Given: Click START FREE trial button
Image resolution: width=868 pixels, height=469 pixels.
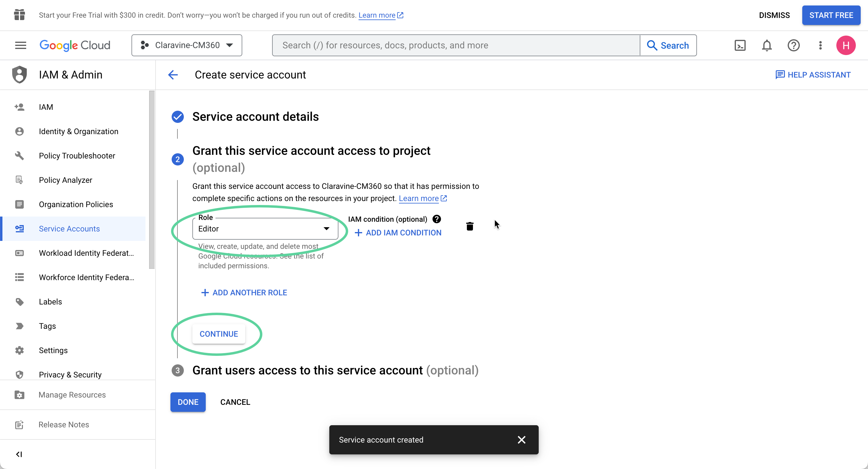Looking at the screenshot, I should tap(831, 15).
